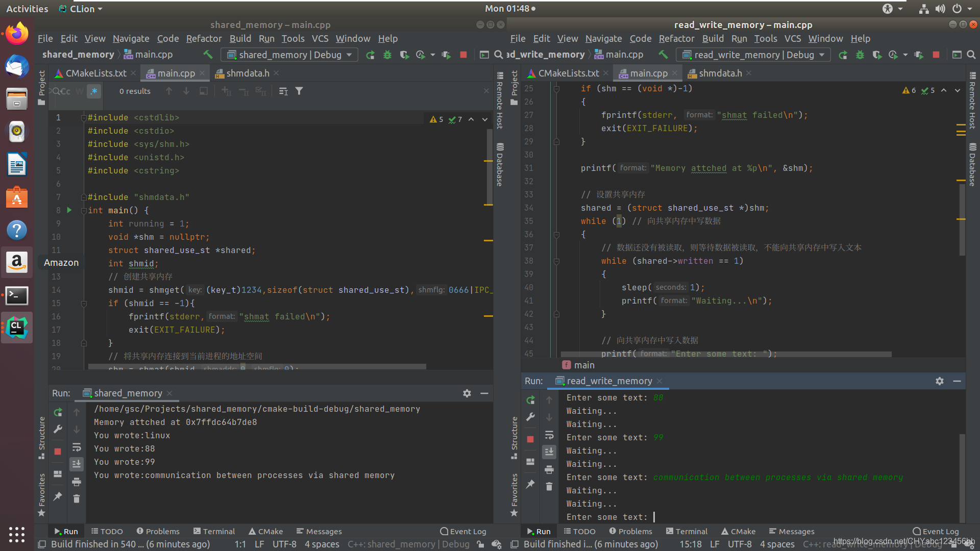Open Run panel settings gear for shared_memory
980x551 pixels.
[467, 393]
